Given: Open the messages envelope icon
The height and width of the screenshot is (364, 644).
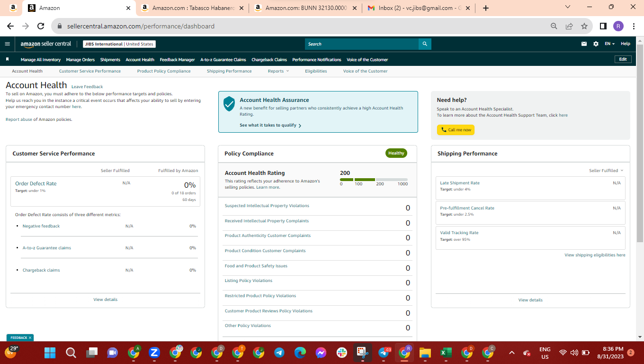Looking at the screenshot, I should (584, 44).
